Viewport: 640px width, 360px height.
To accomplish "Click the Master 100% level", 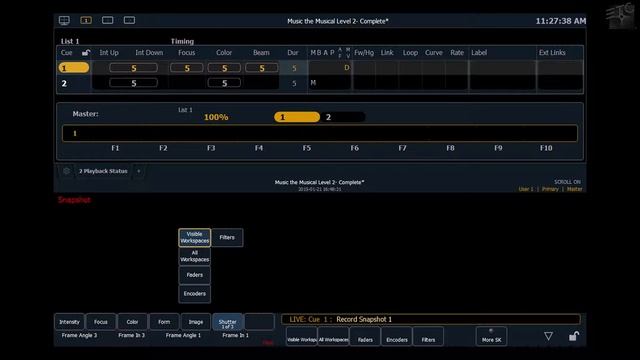I will click(x=216, y=117).
